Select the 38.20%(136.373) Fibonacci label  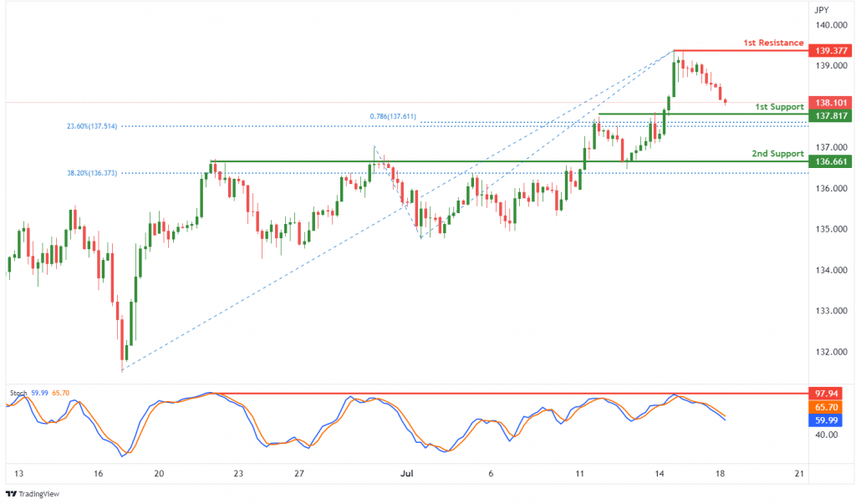(92, 173)
